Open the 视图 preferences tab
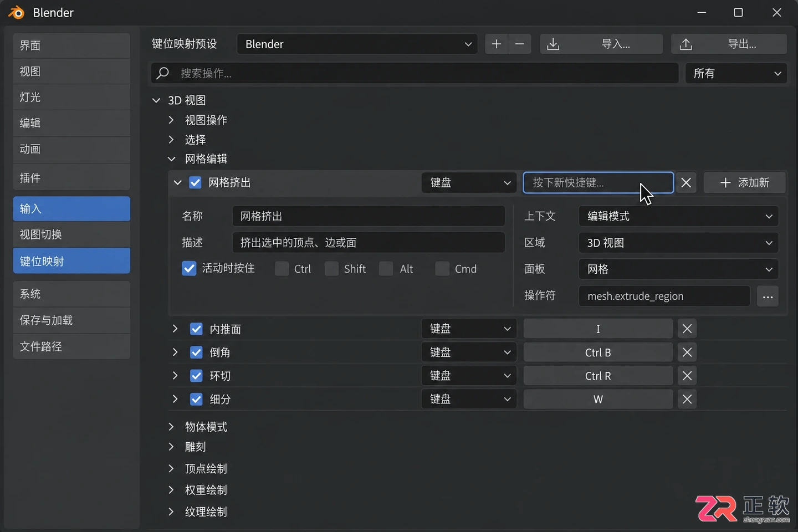 tap(71, 71)
